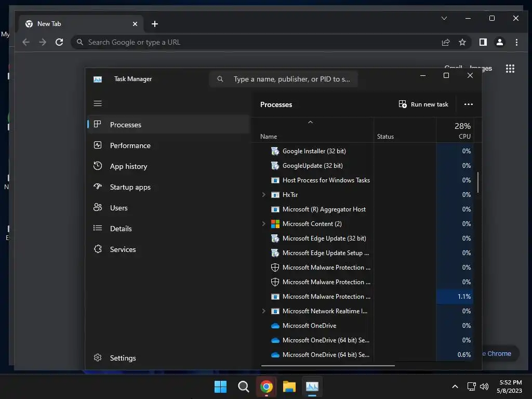Open Chrome profile avatar
This screenshot has width=532, height=399.
click(499, 42)
